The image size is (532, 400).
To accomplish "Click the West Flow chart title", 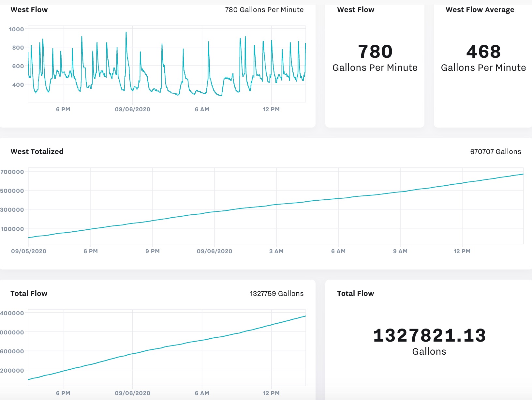I will (x=29, y=10).
